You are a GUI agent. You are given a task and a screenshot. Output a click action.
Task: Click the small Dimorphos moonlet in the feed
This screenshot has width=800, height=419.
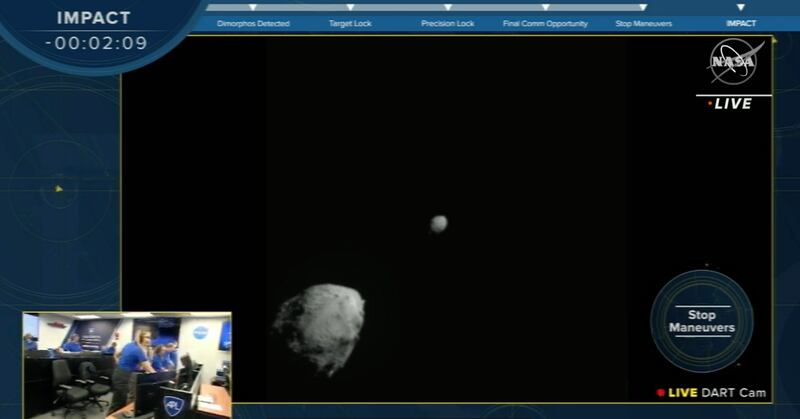(438, 224)
